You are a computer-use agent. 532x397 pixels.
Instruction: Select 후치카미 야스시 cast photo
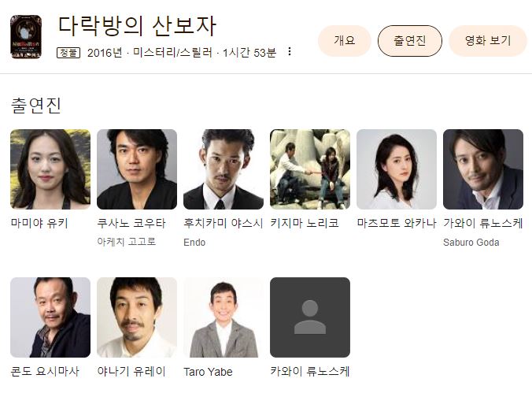pos(224,169)
